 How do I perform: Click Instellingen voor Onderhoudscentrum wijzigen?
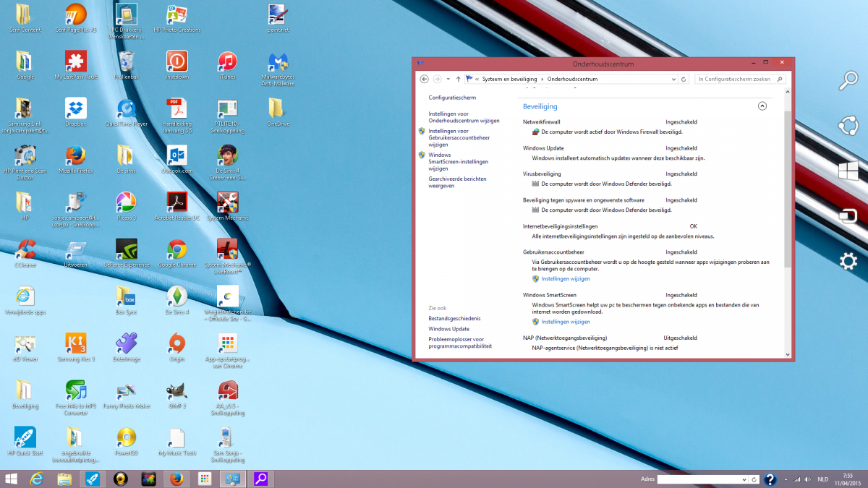click(464, 117)
